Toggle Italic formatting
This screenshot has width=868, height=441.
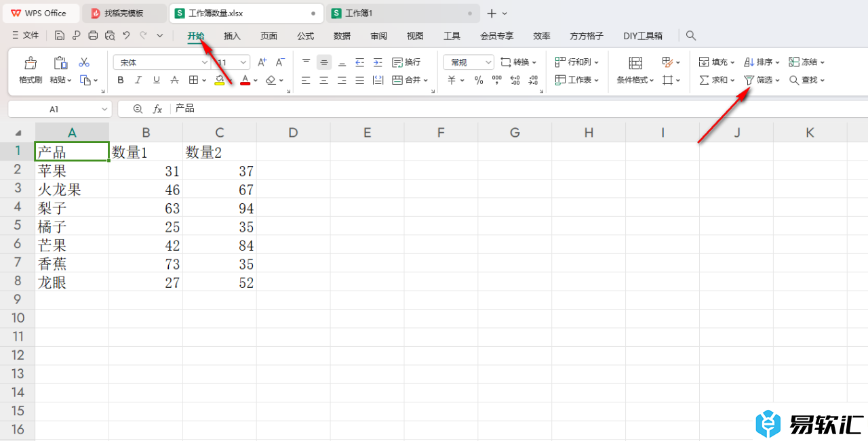139,80
